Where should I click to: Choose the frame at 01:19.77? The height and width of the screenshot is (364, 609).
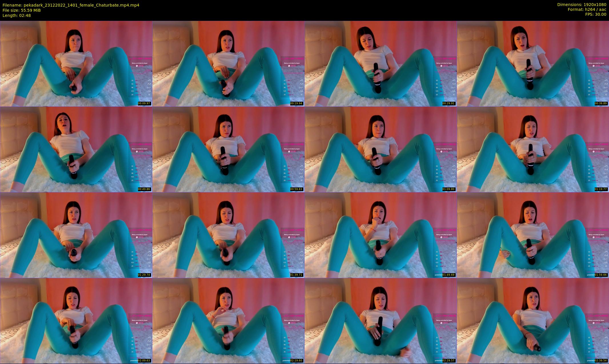coord(533,149)
